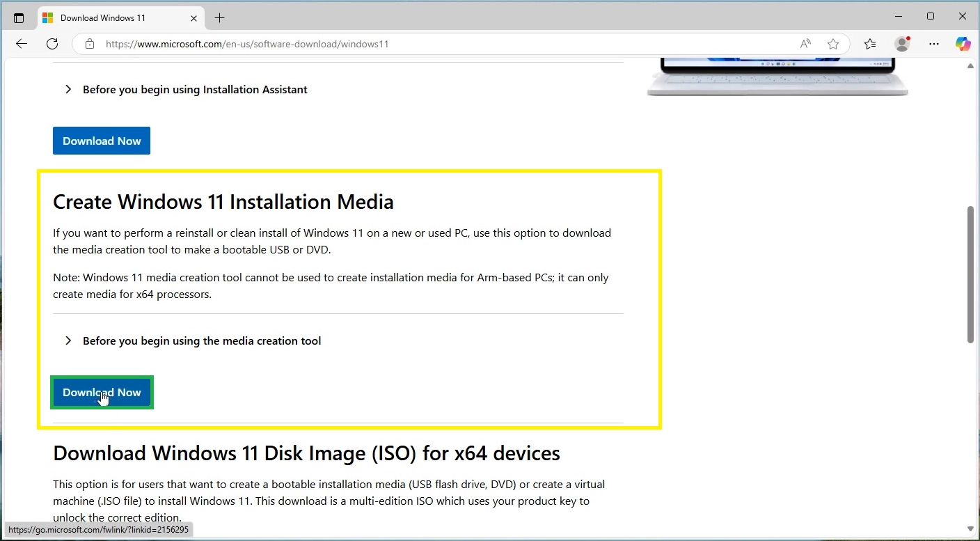Click Download Now for Installation Media
This screenshot has width=980, height=541.
click(x=102, y=392)
